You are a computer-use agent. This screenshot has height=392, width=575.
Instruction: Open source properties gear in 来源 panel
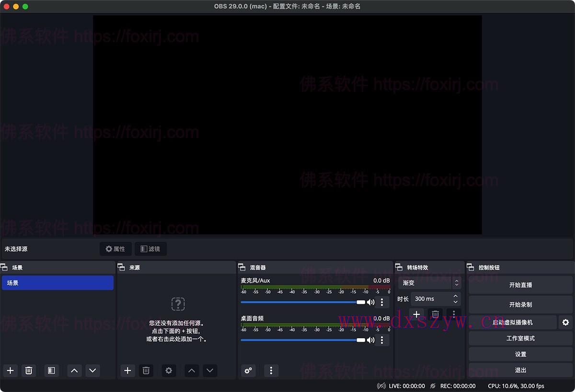169,370
